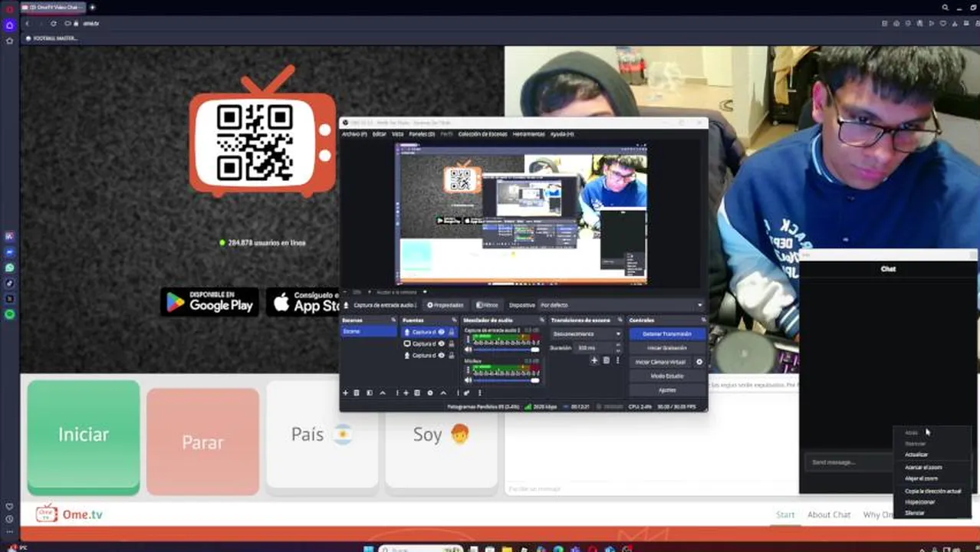Click the Parar button
Viewport: 980px width, 552px height.
pyautogui.click(x=202, y=442)
